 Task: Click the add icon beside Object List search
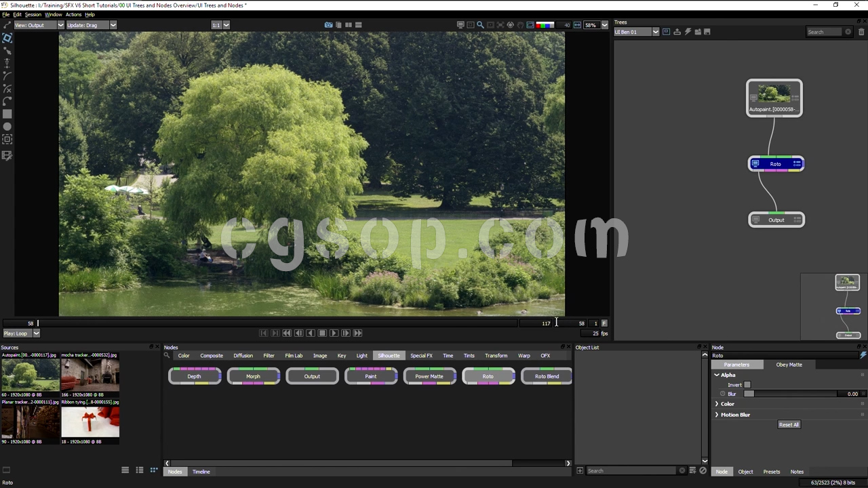(x=580, y=470)
